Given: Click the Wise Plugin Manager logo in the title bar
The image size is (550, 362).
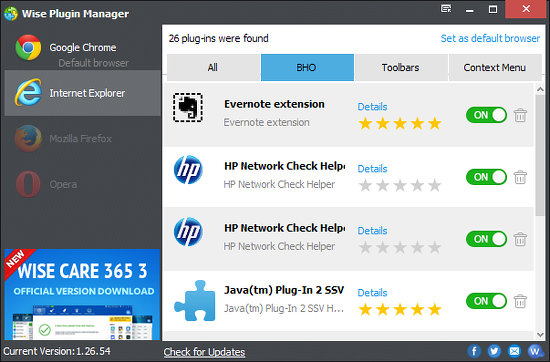Looking at the screenshot, I should [x=11, y=14].
